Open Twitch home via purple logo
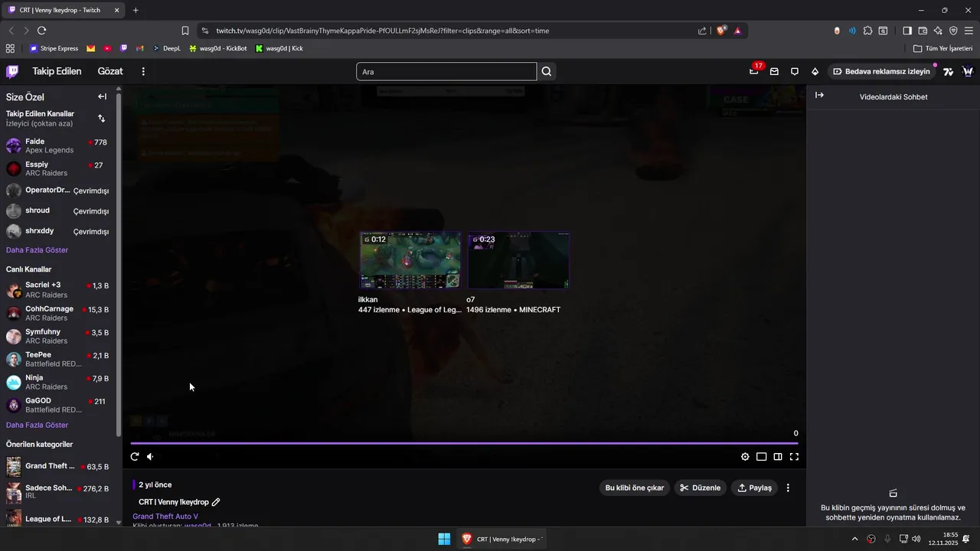The height and width of the screenshot is (551, 980). click(12, 71)
